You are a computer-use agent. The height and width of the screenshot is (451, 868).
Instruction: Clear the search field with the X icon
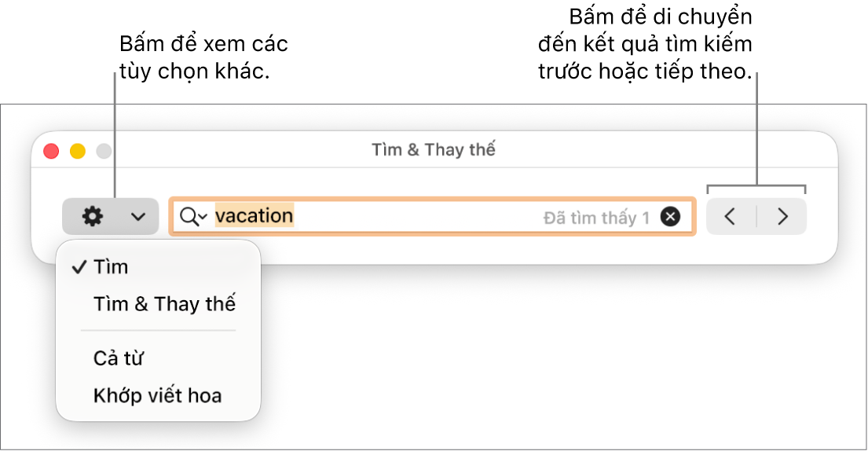click(x=670, y=216)
